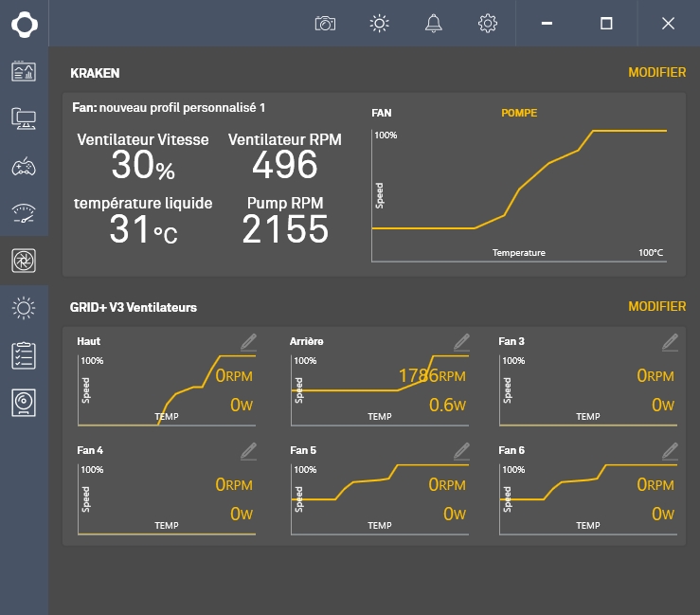
Task: Click MODIFIER for the KRAKEN section
Action: point(656,73)
